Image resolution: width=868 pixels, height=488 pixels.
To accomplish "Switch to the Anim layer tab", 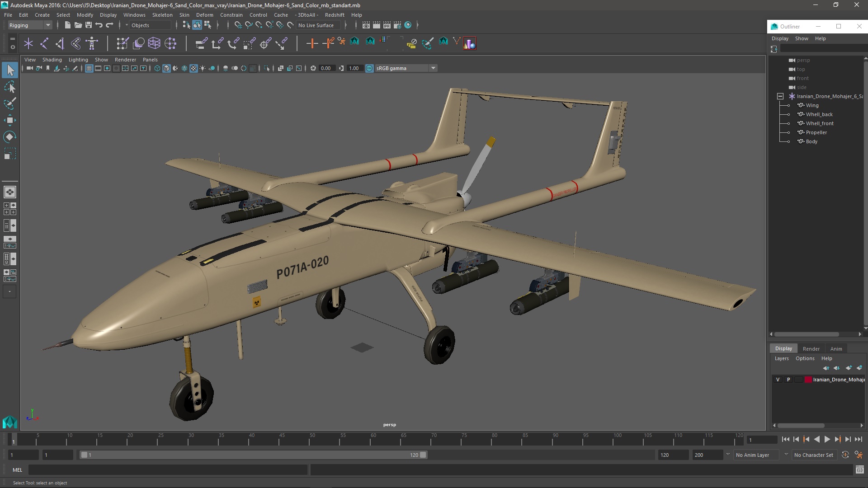I will tap(836, 348).
